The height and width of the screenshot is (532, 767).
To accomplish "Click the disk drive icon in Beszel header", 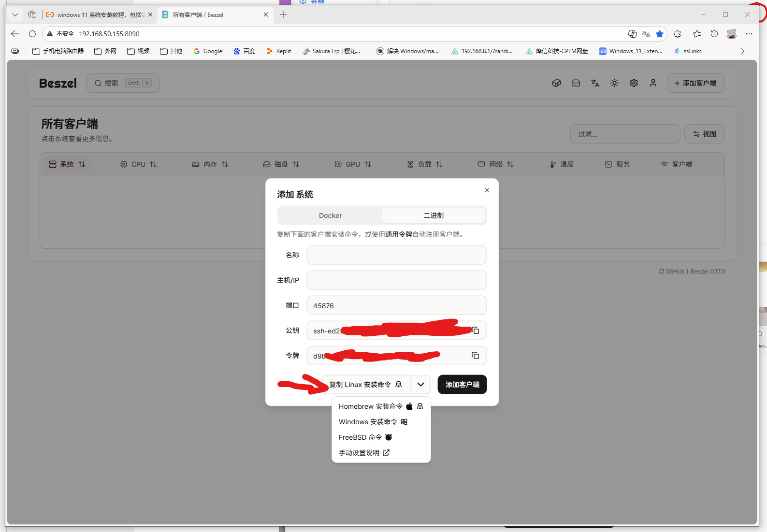I will coord(576,83).
